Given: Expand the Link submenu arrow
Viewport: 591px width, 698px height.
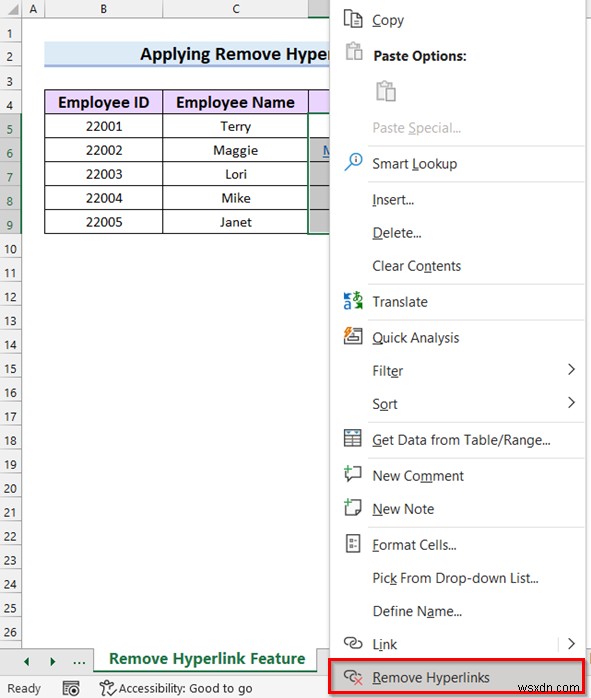Looking at the screenshot, I should click(571, 643).
